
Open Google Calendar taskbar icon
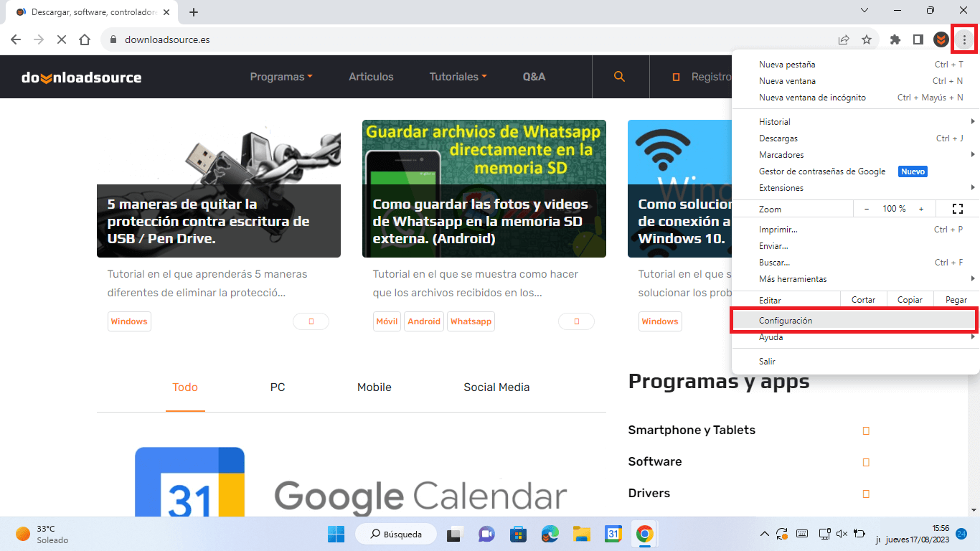click(613, 534)
